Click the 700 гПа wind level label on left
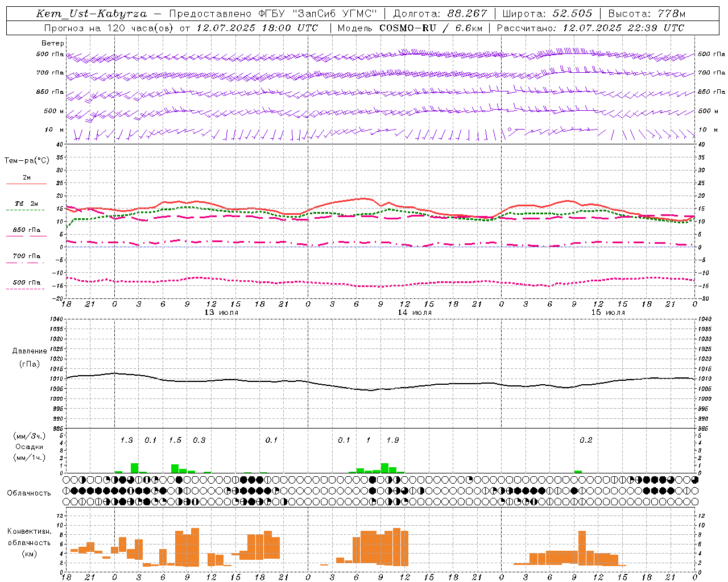This screenshot has width=728, height=582. (x=50, y=73)
